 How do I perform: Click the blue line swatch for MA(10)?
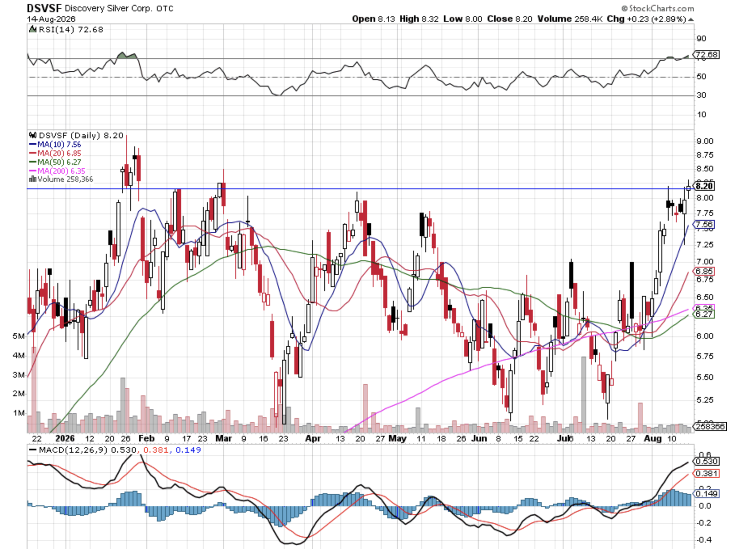coord(33,144)
